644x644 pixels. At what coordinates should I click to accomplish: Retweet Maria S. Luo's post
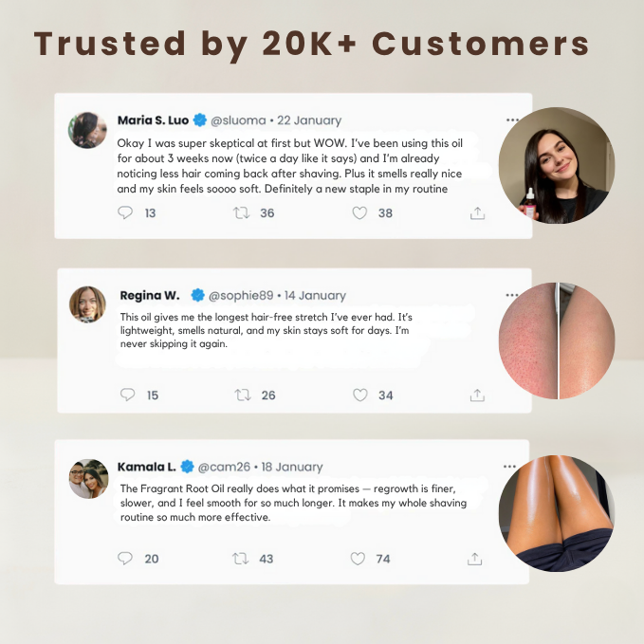242,212
